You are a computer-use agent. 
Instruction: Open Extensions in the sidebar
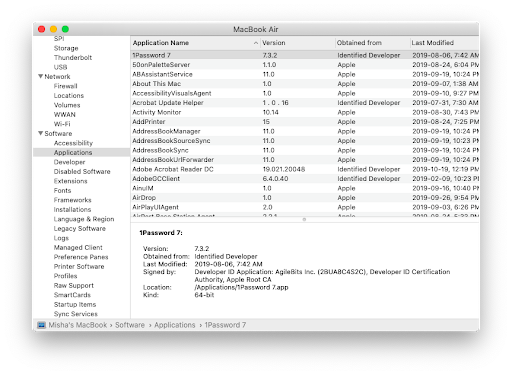click(x=70, y=181)
